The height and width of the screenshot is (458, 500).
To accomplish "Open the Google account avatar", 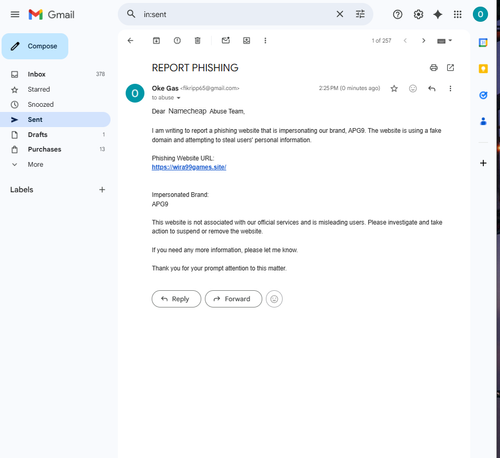I will click(480, 14).
